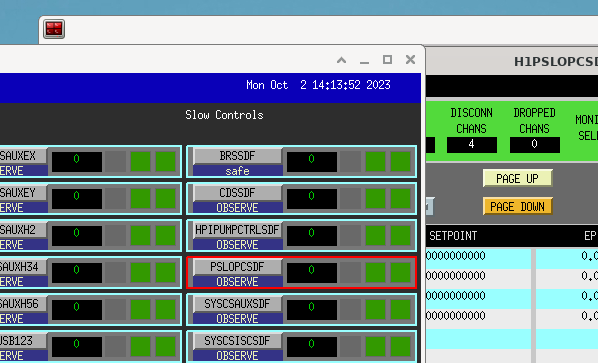Open the SYSCSAUXSDF button
This screenshot has height=363, width=598.
click(237, 304)
